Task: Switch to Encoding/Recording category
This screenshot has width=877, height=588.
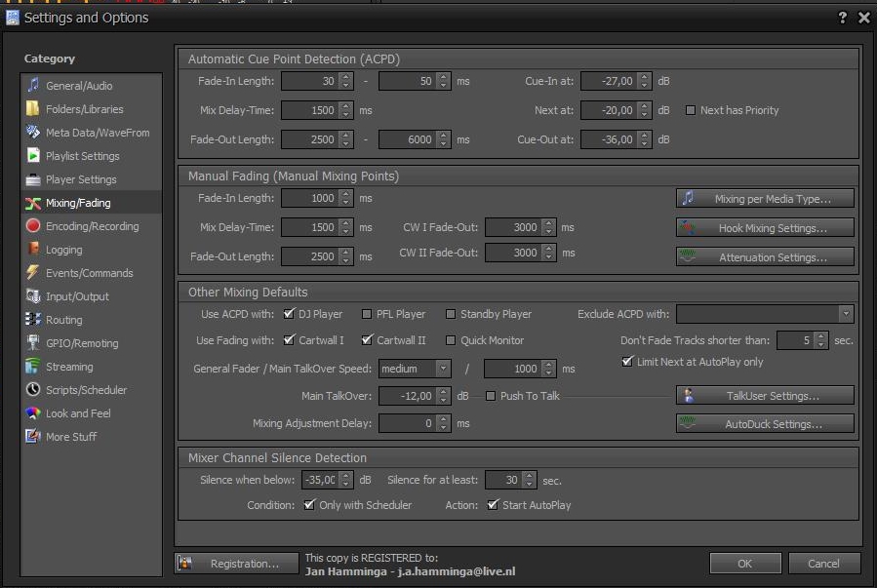Action: pyautogui.click(x=92, y=226)
